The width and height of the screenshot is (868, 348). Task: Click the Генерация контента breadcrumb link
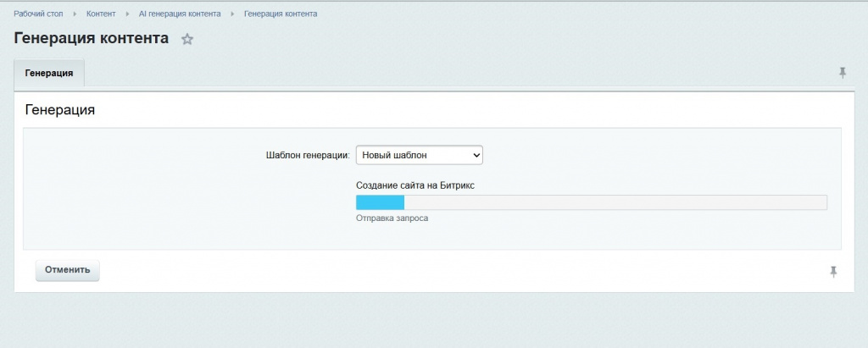click(281, 14)
